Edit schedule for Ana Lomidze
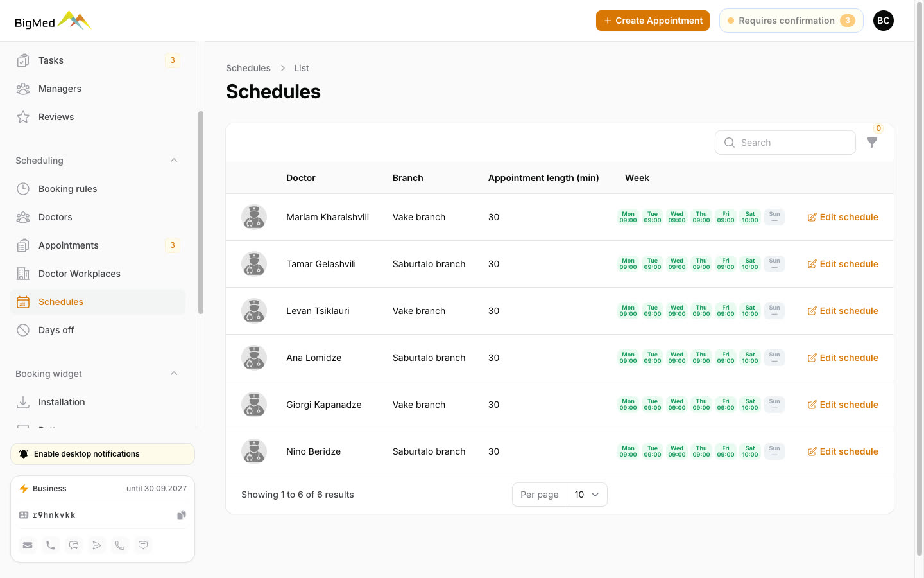Image resolution: width=924 pixels, height=578 pixels. [x=843, y=358]
